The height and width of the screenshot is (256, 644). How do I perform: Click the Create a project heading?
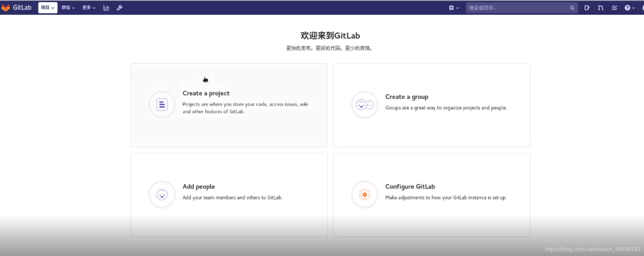pyautogui.click(x=206, y=93)
